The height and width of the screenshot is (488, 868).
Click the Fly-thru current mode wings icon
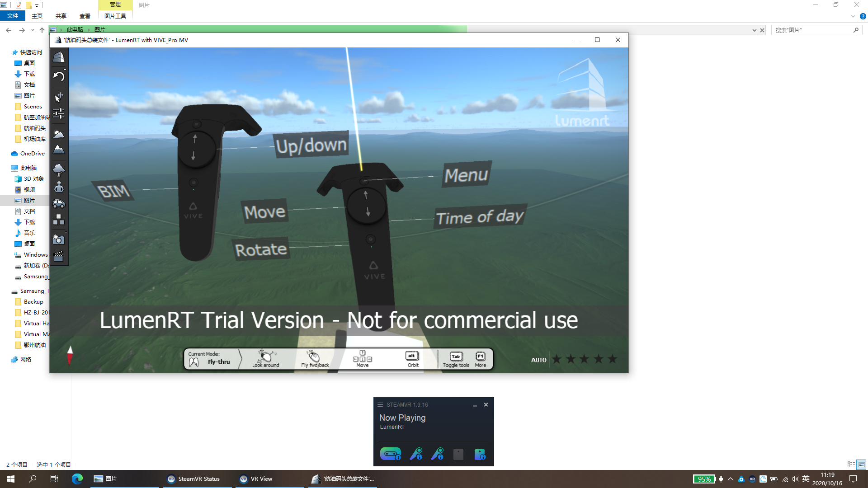pyautogui.click(x=194, y=362)
